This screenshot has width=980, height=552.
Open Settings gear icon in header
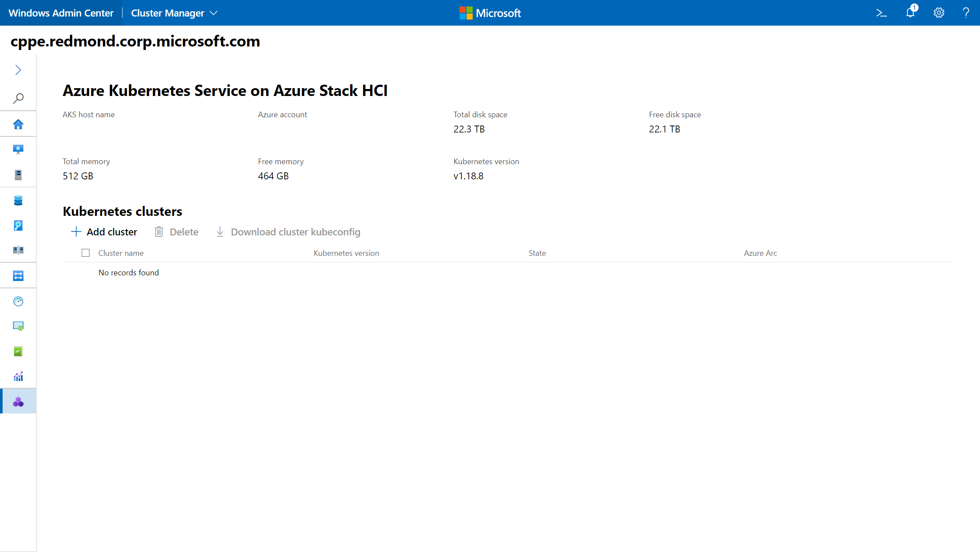pos(939,13)
